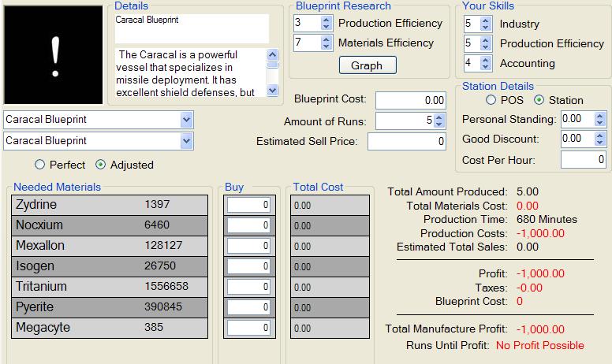Click the Personal Standing value field

(x=578, y=119)
